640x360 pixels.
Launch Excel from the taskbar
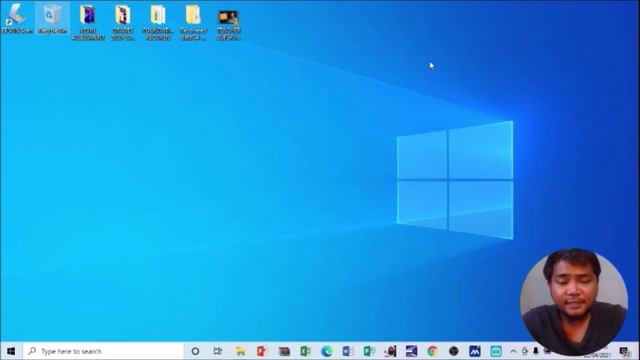coord(305,351)
